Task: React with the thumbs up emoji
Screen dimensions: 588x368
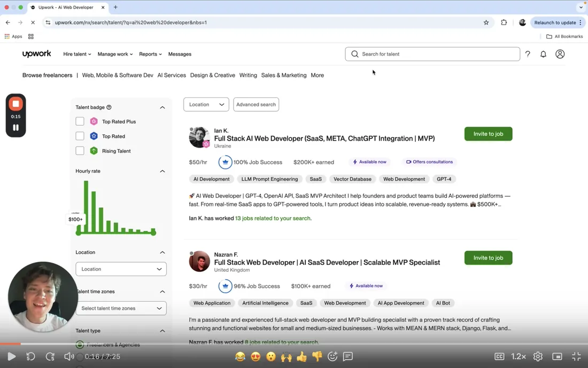Action: point(301,356)
